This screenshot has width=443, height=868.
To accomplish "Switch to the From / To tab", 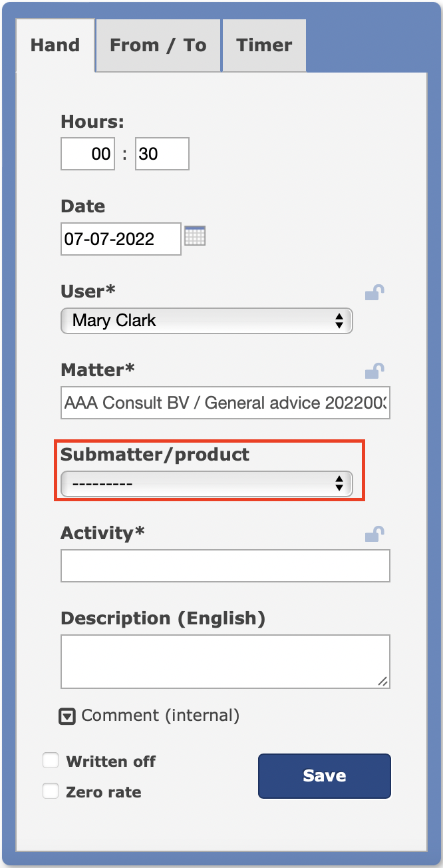I will pyautogui.click(x=158, y=45).
